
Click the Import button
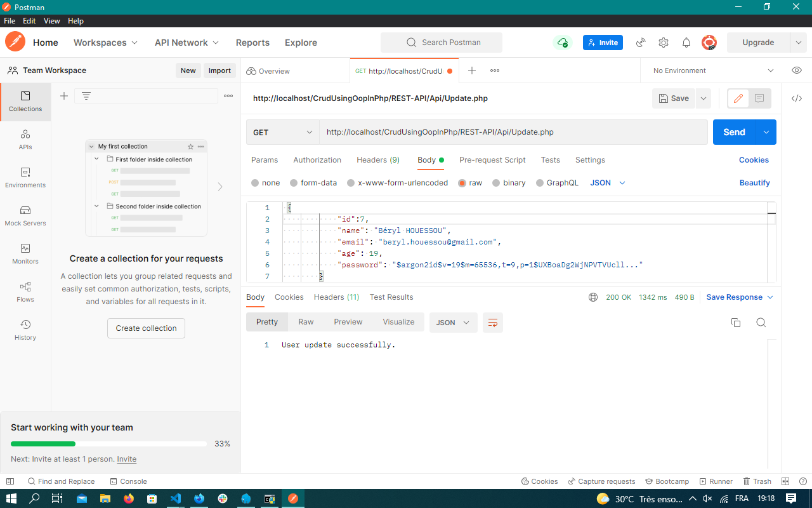click(219, 70)
